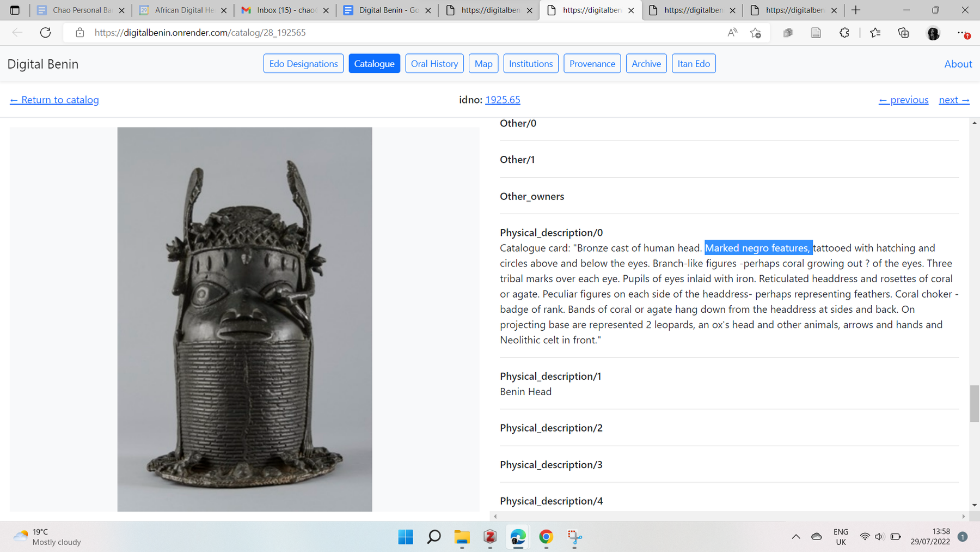Viewport: 980px width, 552px height.
Task: Click the highlighted text in Physical_description/0
Action: pyautogui.click(x=758, y=248)
